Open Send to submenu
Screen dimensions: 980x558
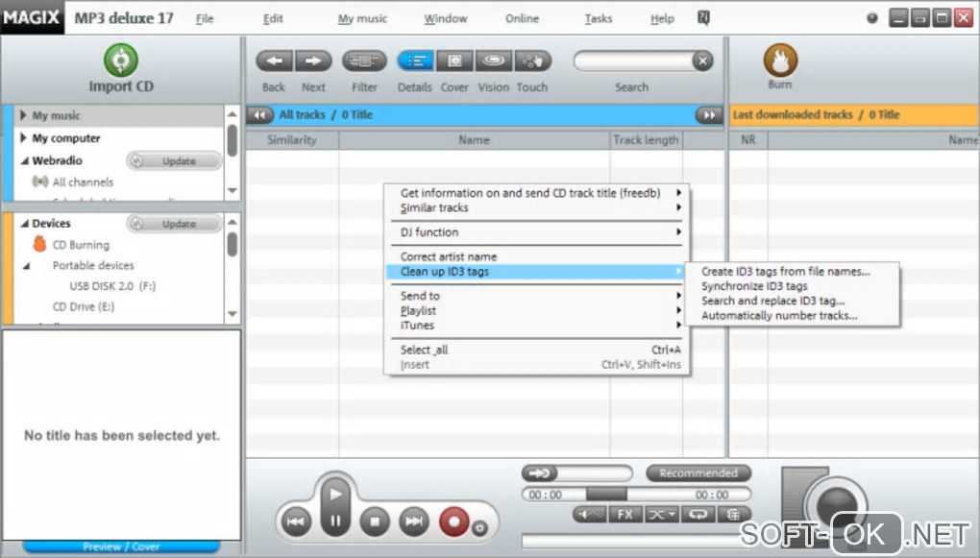click(537, 296)
